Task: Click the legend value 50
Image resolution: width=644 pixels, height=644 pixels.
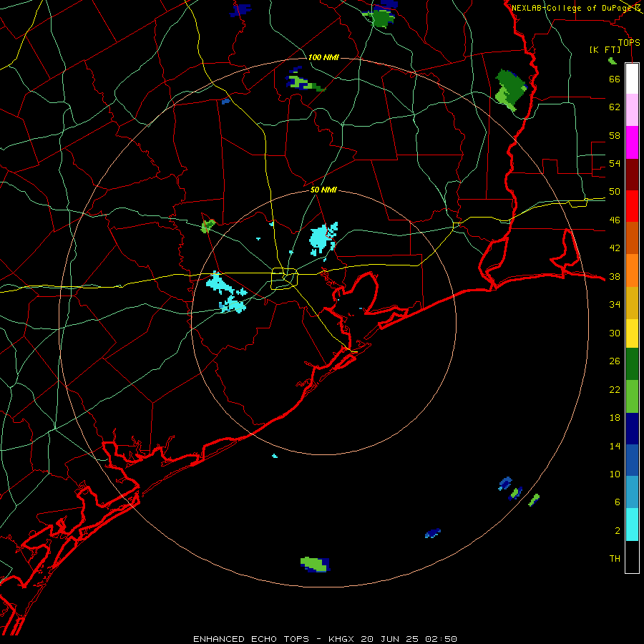Action: coord(615,192)
